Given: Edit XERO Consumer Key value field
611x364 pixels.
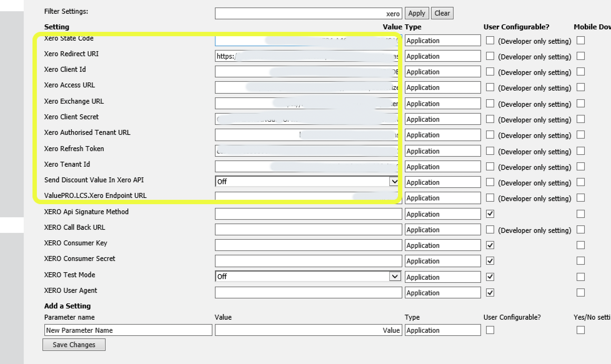Looking at the screenshot, I should (x=308, y=245).
